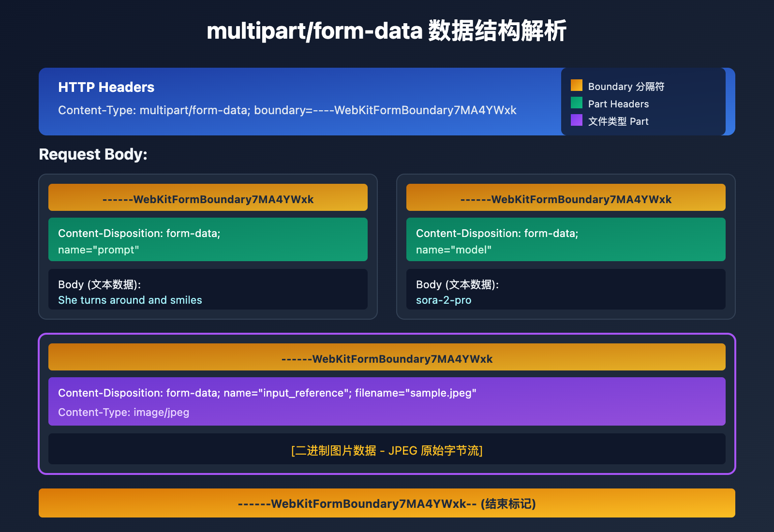Select the Content-Disposition header for model
The width and height of the screenshot is (774, 532).
click(566, 240)
